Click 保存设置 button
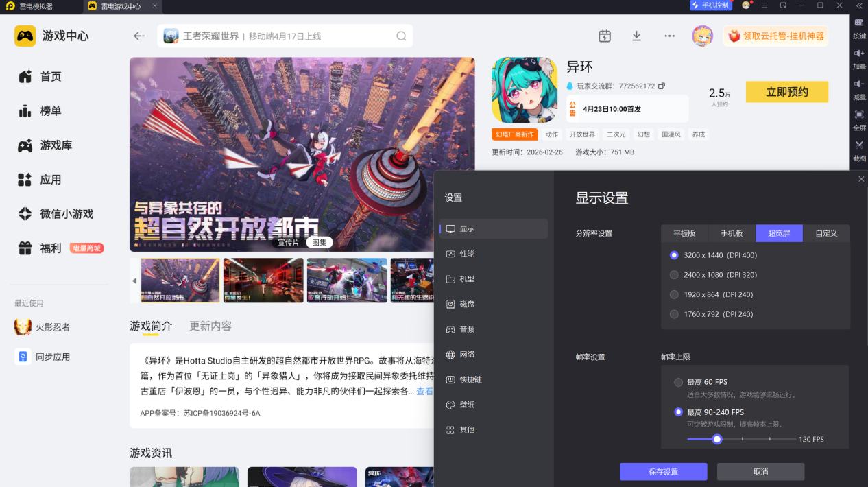868x487 pixels. click(663, 472)
